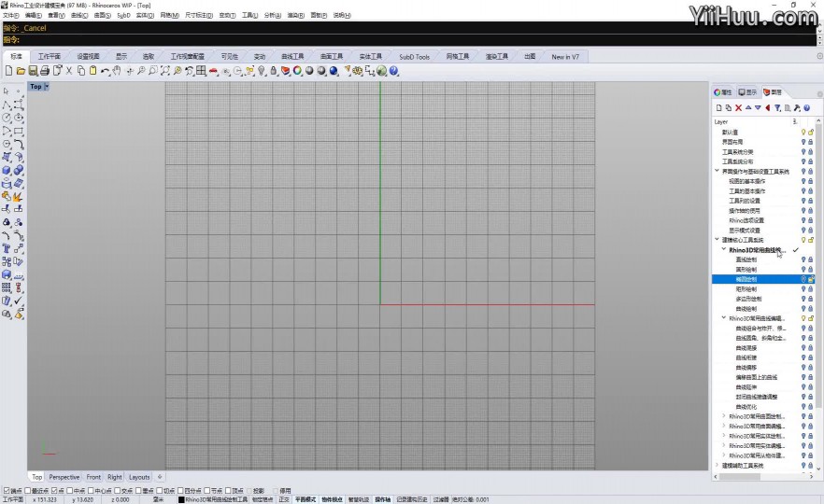
Task: Click the Open file folder icon
Action: (x=21, y=71)
